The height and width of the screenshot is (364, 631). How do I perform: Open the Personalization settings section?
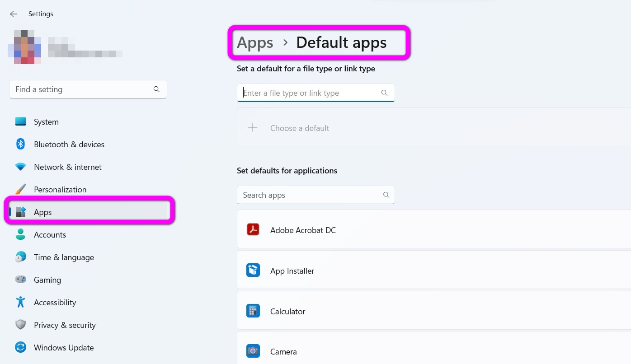[60, 189]
